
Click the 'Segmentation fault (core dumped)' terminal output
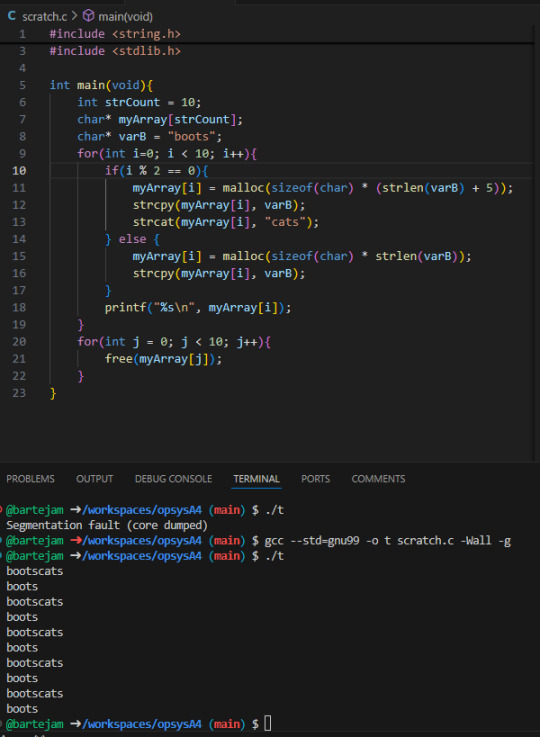107,525
